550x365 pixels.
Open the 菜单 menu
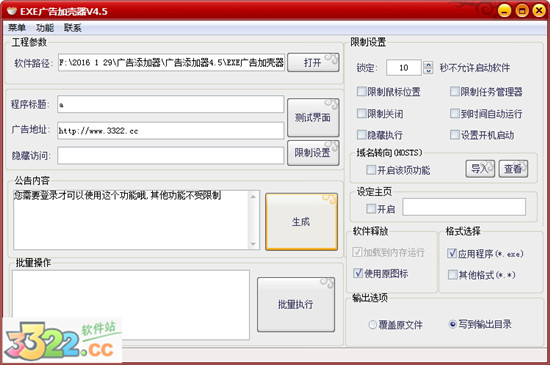[x=16, y=28]
